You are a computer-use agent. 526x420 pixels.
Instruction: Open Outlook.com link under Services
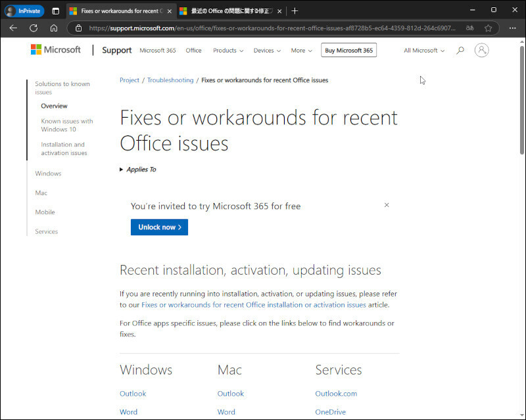point(336,394)
